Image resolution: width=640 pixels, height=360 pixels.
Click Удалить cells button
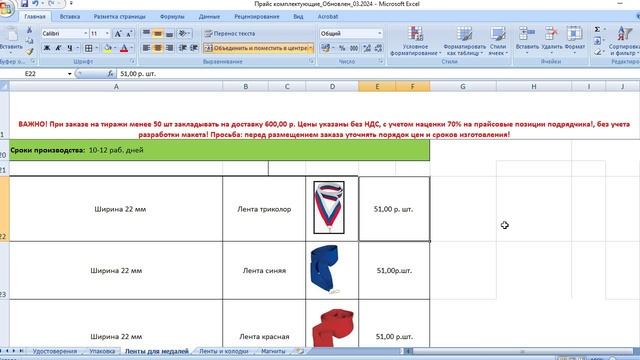click(x=552, y=41)
